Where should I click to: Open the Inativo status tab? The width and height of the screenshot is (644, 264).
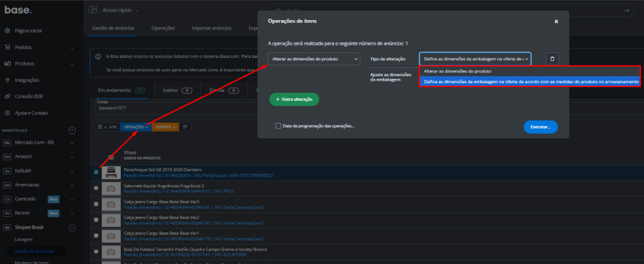click(177, 90)
